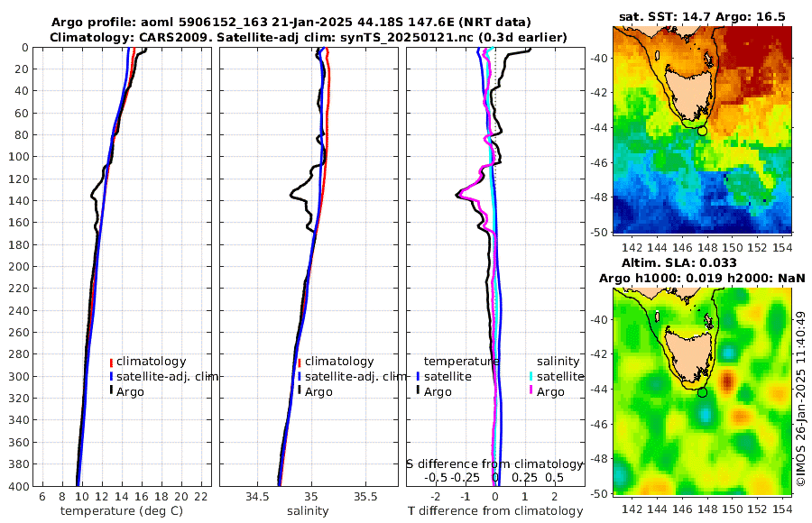Click the '0.25' S difference scale value
Screen dimensions: 812x523
pyautogui.click(x=524, y=477)
